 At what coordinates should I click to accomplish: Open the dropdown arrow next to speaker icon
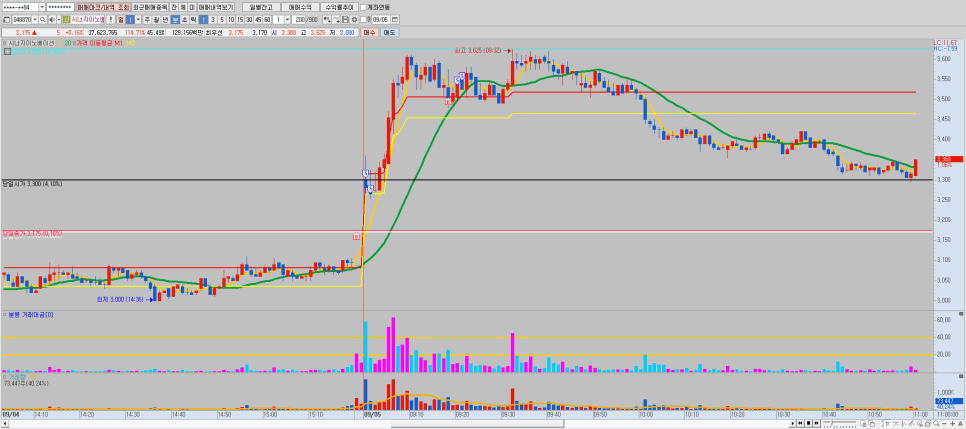coord(59,20)
